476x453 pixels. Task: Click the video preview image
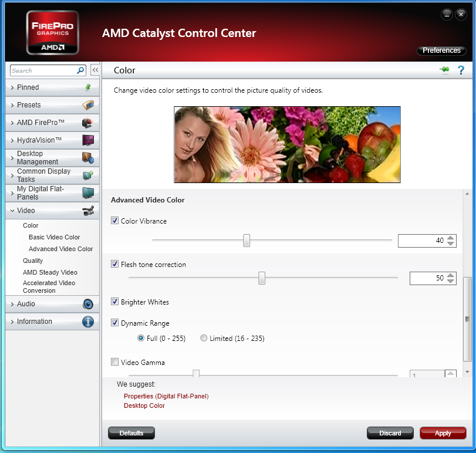(287, 144)
